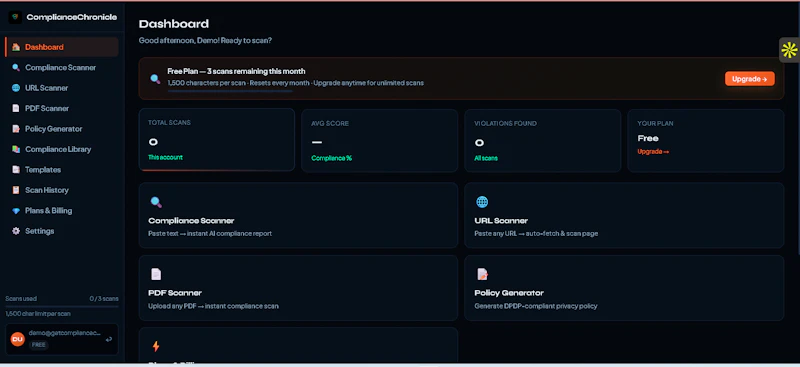Open the Compliance Scanner card magnifier icon
Viewport: 800px width, 367px height.
click(x=156, y=202)
